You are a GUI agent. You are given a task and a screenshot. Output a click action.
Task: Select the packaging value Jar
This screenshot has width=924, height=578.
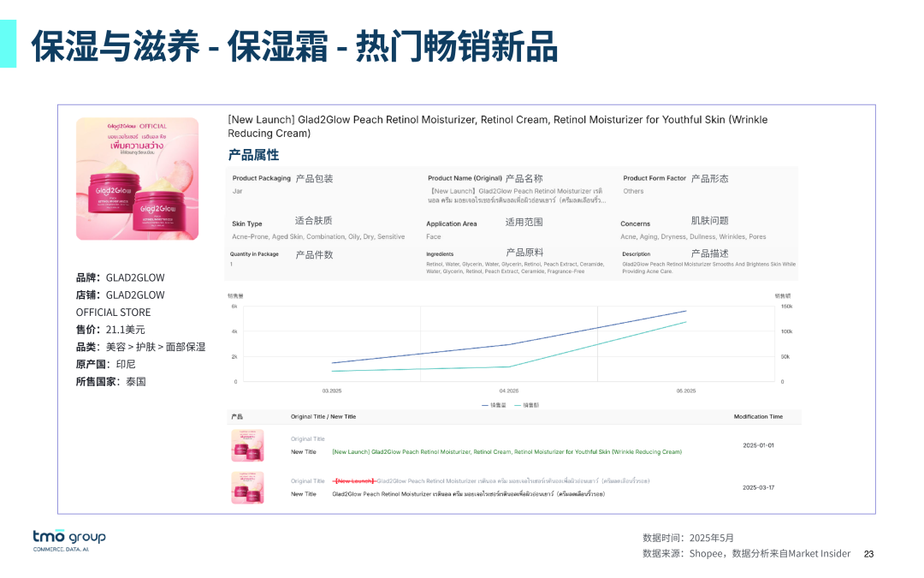[238, 191]
